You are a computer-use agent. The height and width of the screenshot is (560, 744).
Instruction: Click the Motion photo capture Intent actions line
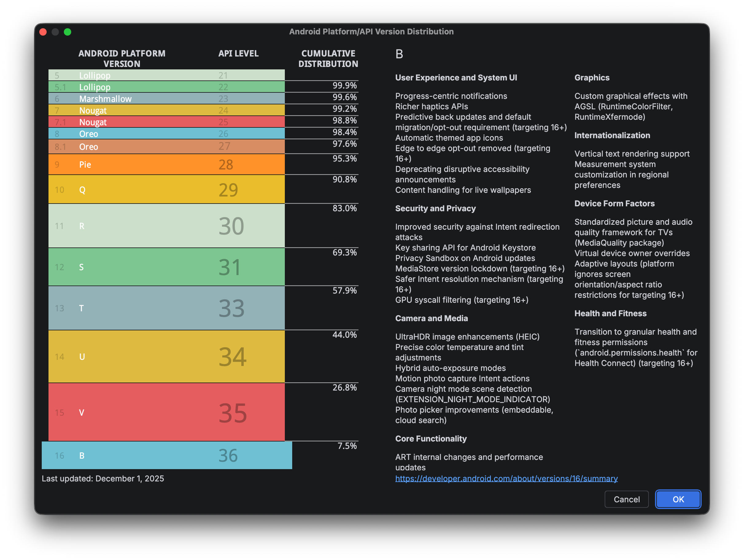(x=462, y=379)
